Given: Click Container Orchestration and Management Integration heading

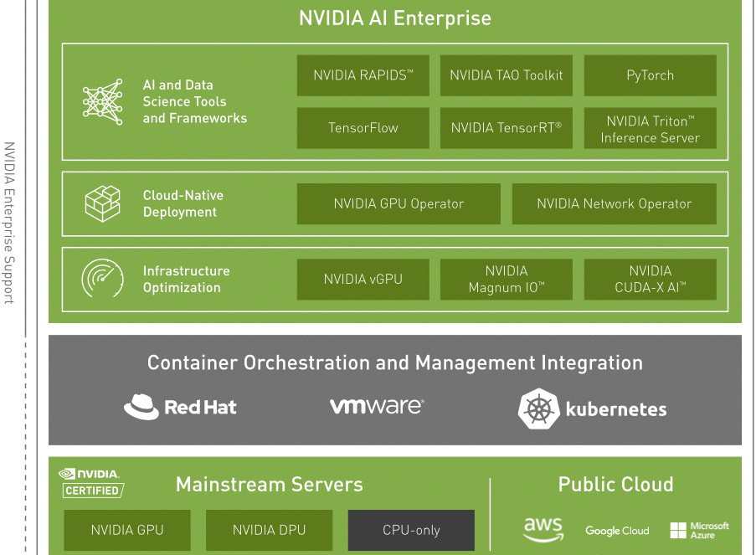Looking at the screenshot, I should pyautogui.click(x=395, y=362).
